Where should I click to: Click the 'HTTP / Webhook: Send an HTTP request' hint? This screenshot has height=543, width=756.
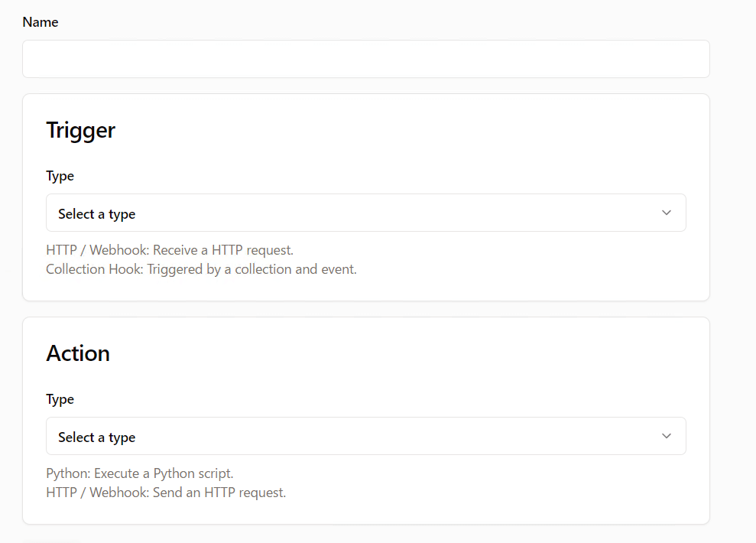[166, 493]
